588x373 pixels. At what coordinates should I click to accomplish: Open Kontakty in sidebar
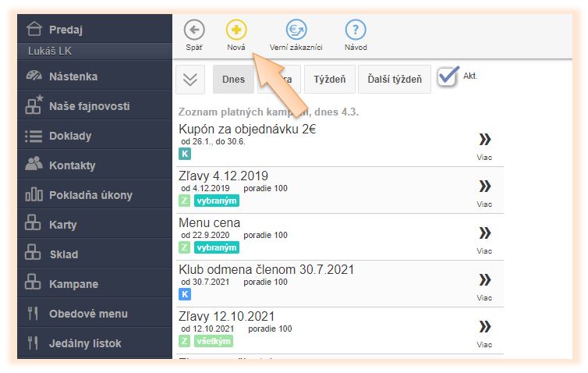[x=72, y=165]
